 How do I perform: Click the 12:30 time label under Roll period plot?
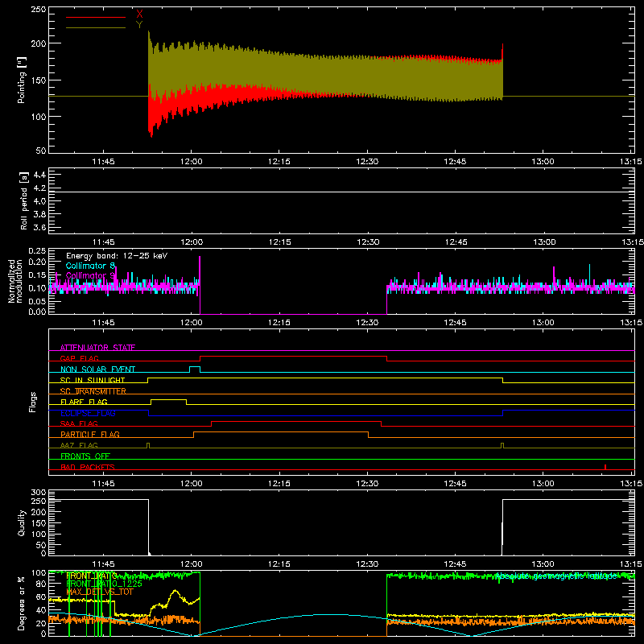point(368,242)
